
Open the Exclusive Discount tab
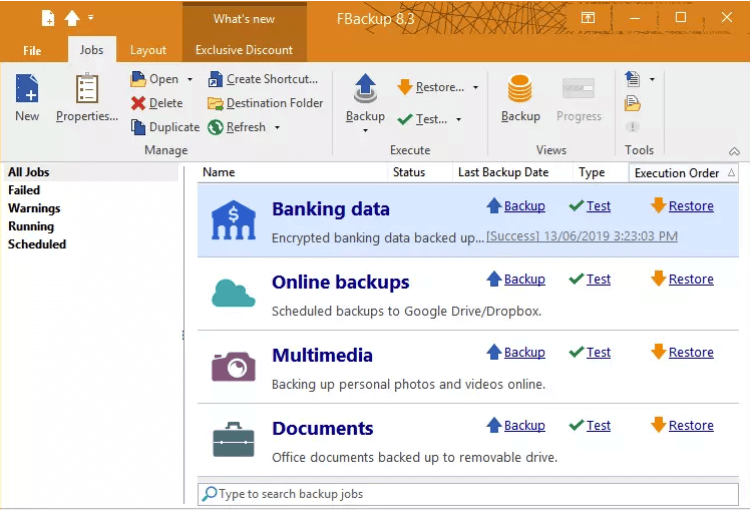(244, 50)
